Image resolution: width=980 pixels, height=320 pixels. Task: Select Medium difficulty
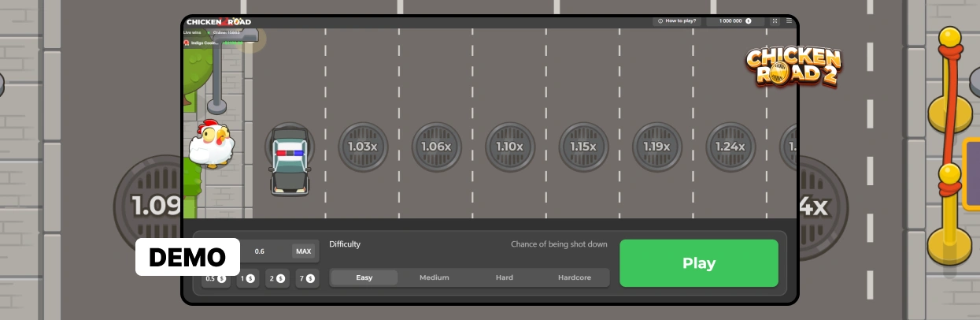(435, 277)
